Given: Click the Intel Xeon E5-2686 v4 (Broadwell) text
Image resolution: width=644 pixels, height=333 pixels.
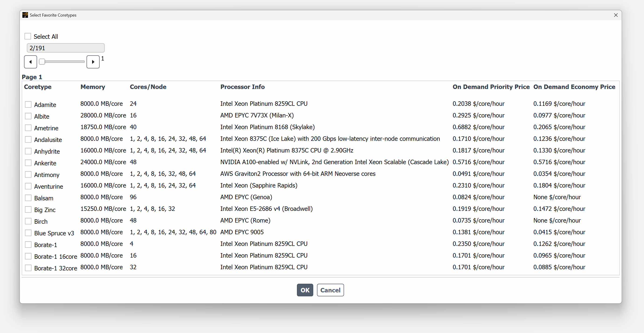Looking at the screenshot, I should (266, 209).
